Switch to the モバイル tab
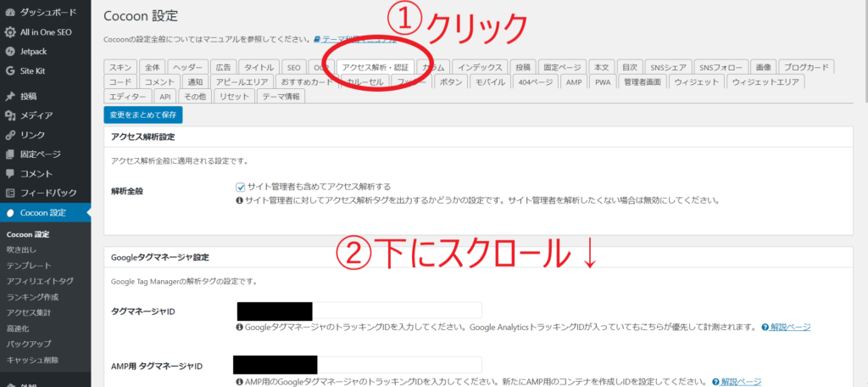The height and width of the screenshot is (387, 868). 491,82
